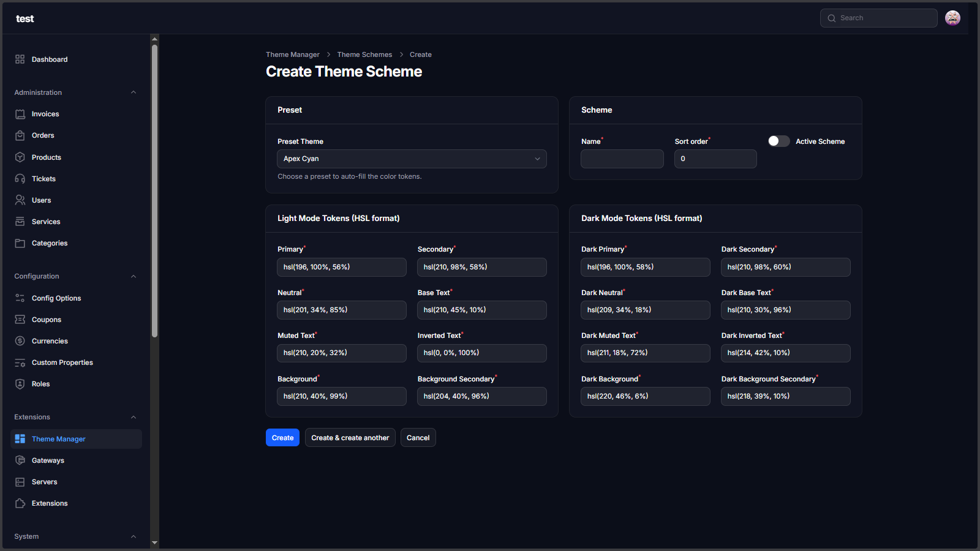The height and width of the screenshot is (551, 980).
Task: Go to Theme Schemes breadcrumb
Action: (364, 54)
